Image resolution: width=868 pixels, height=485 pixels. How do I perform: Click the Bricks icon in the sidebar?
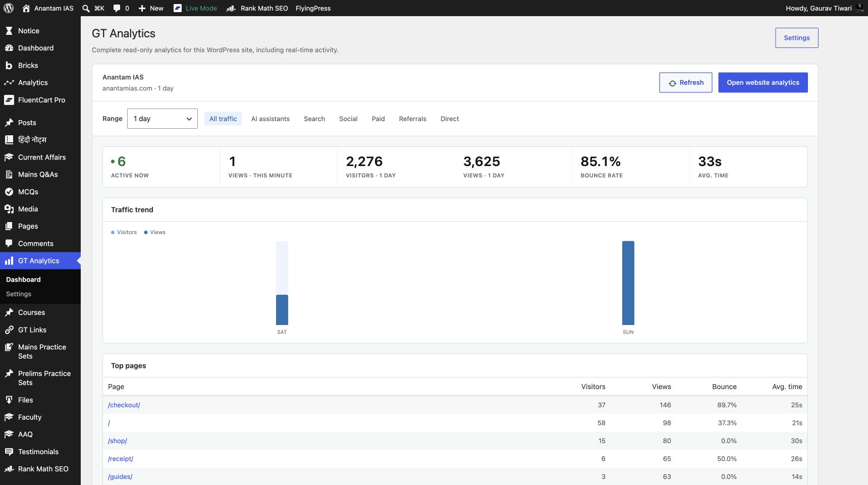coord(9,66)
